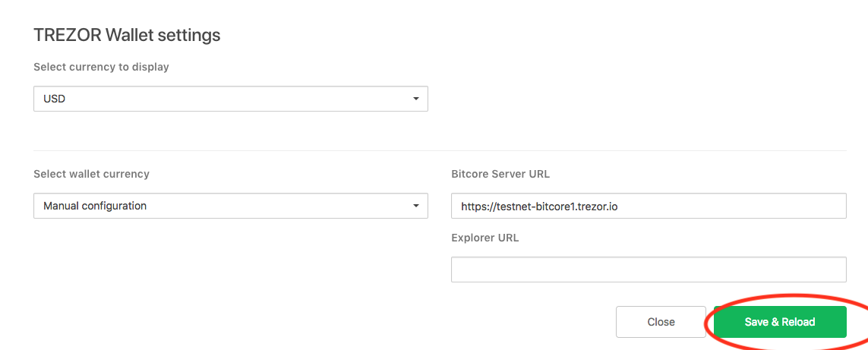The width and height of the screenshot is (868, 350).
Task: Click the Select wallet currency label
Action: pyautogui.click(x=91, y=174)
